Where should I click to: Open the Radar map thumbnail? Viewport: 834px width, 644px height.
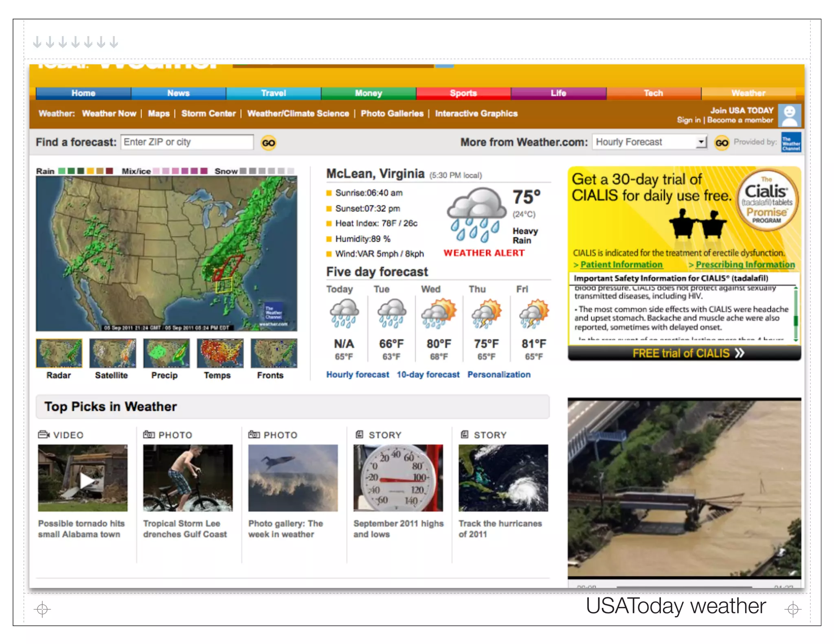[x=59, y=353]
